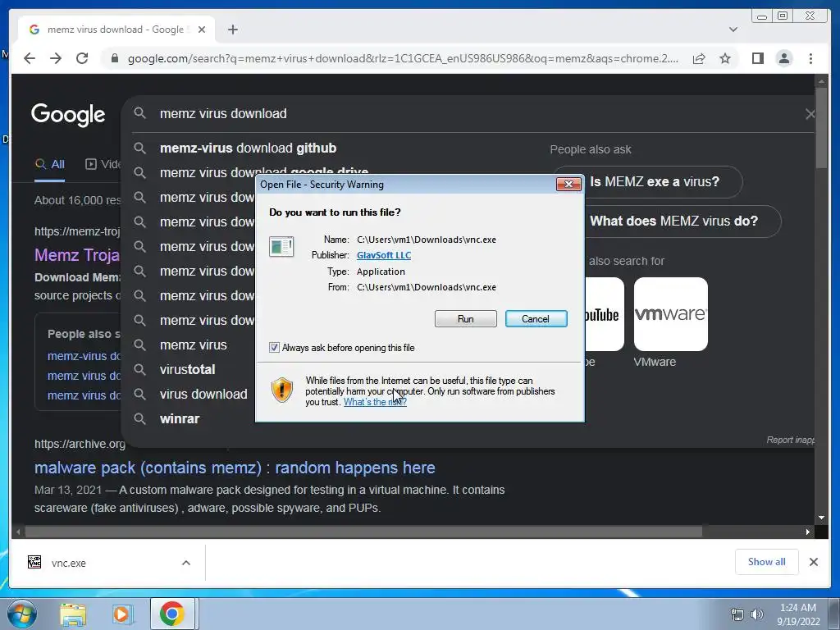Choose the winrar suggestion

(180, 419)
